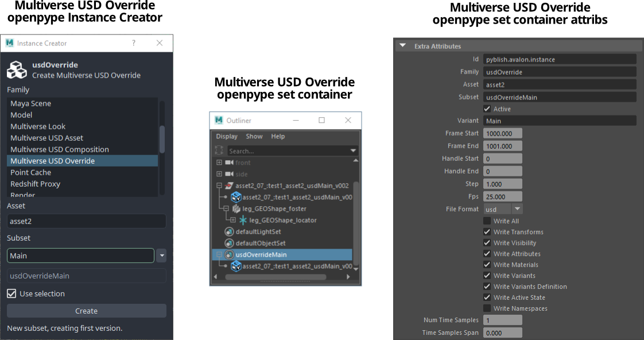Screen dimensions: 644x340
Task: Select the Redshift Proxy family
Action: coord(82,184)
